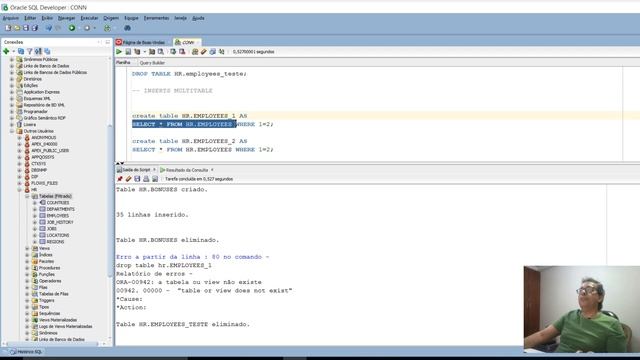Click the Open folder icon in main toolbar

point(17,28)
